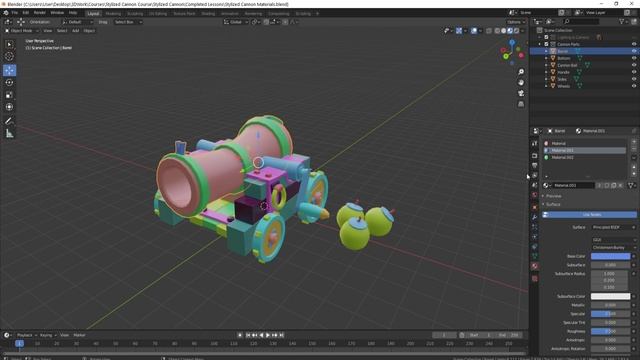Open the Material properties tab icon
Screen dimensions: 640x360
pos(535,266)
